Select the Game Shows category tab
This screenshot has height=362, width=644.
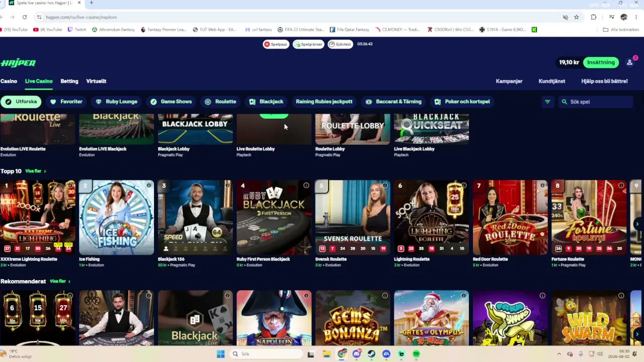pyautogui.click(x=171, y=102)
